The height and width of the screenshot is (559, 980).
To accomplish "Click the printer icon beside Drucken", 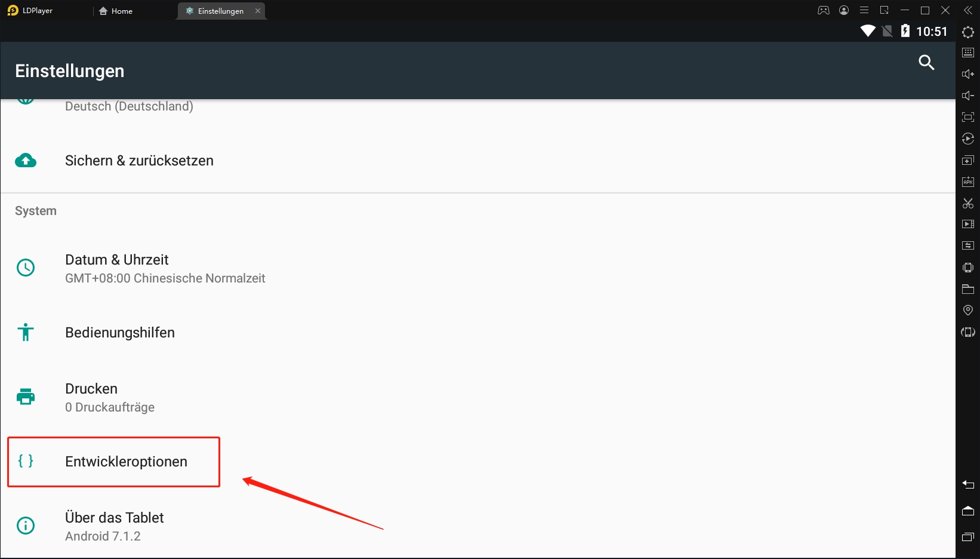I will (26, 397).
